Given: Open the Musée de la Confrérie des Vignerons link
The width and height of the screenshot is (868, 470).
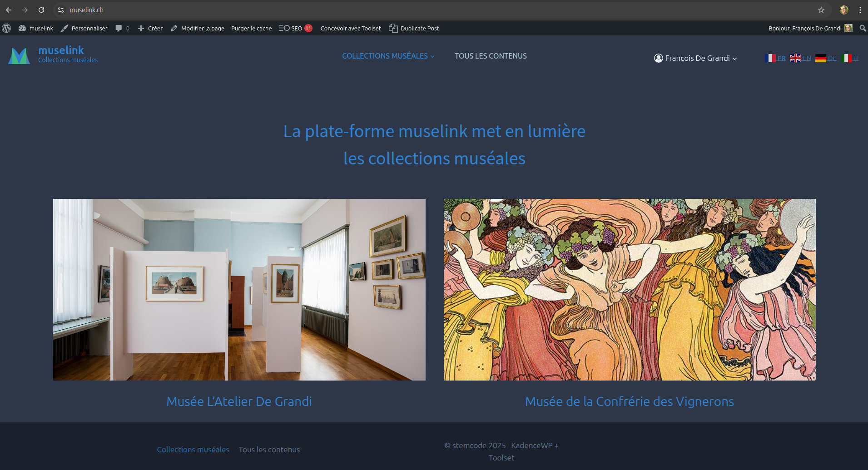Looking at the screenshot, I should pos(630,401).
